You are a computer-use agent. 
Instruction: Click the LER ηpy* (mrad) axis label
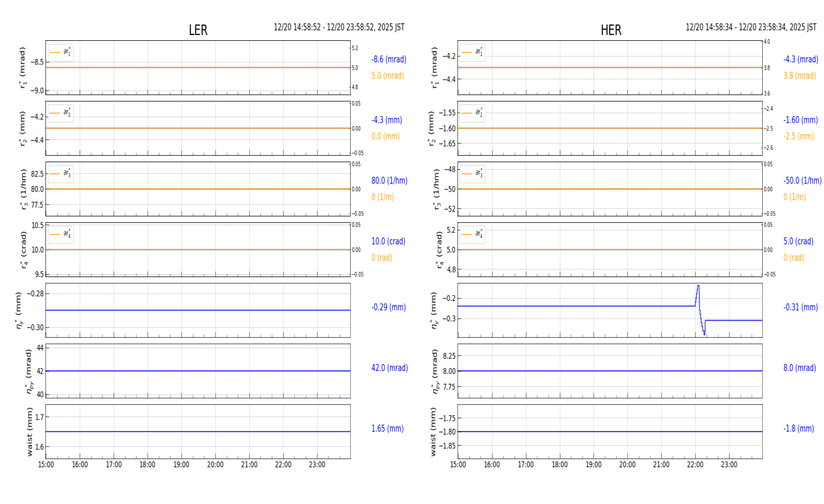(29, 371)
